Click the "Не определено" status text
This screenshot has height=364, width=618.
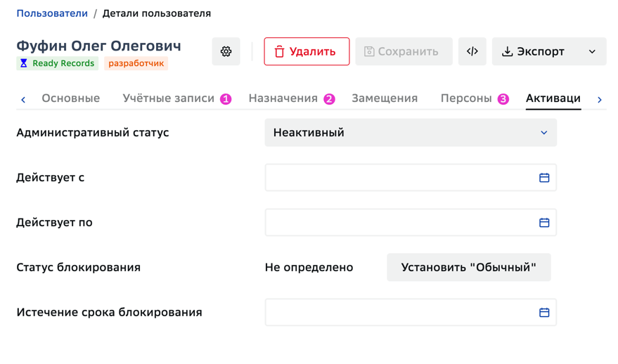pos(309,268)
